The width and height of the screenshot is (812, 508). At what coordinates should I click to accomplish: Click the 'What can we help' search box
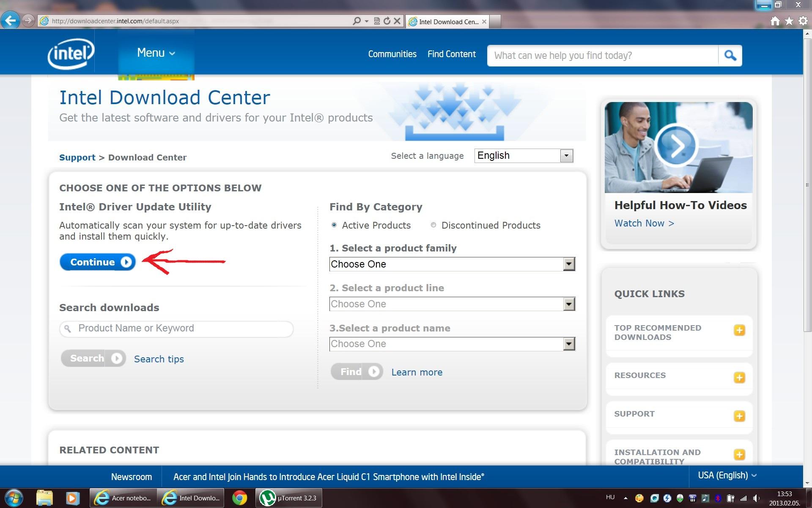click(x=603, y=55)
